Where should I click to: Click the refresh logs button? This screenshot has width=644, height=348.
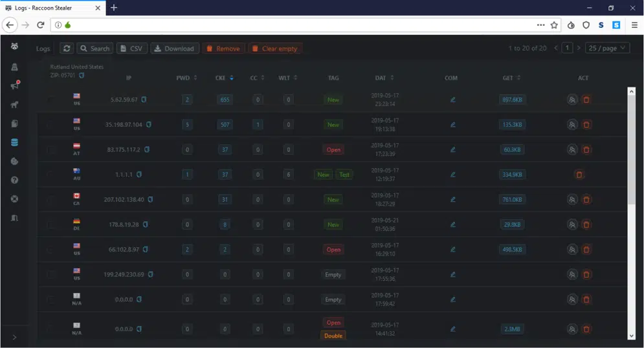tap(67, 49)
